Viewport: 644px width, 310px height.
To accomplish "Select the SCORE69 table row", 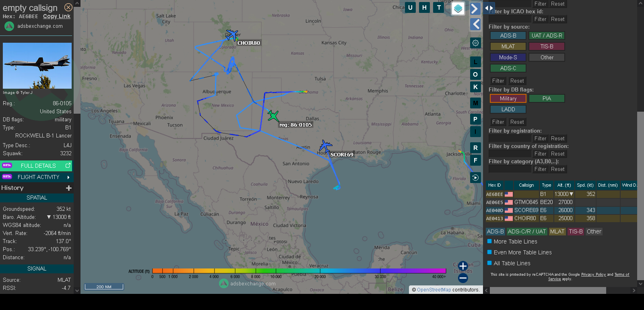I will coord(561,210).
